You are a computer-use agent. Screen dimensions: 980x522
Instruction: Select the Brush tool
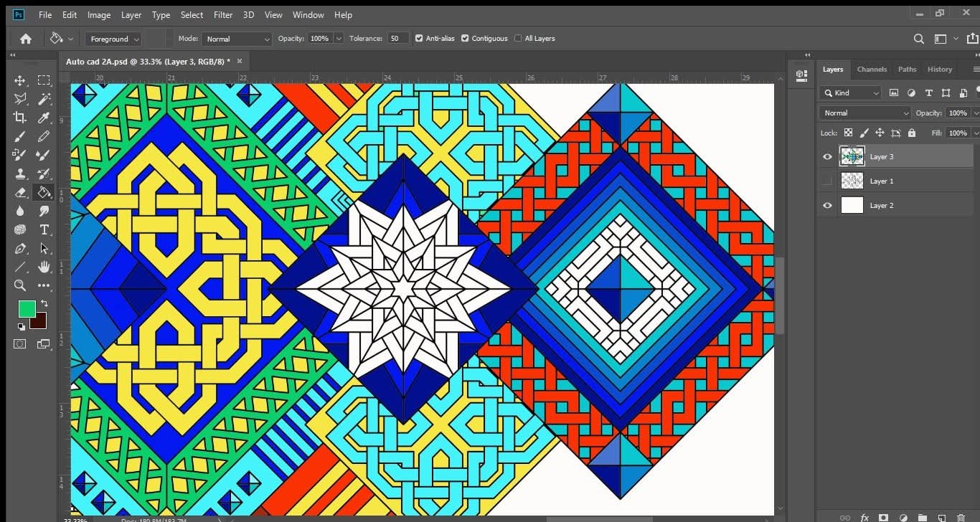[x=20, y=136]
